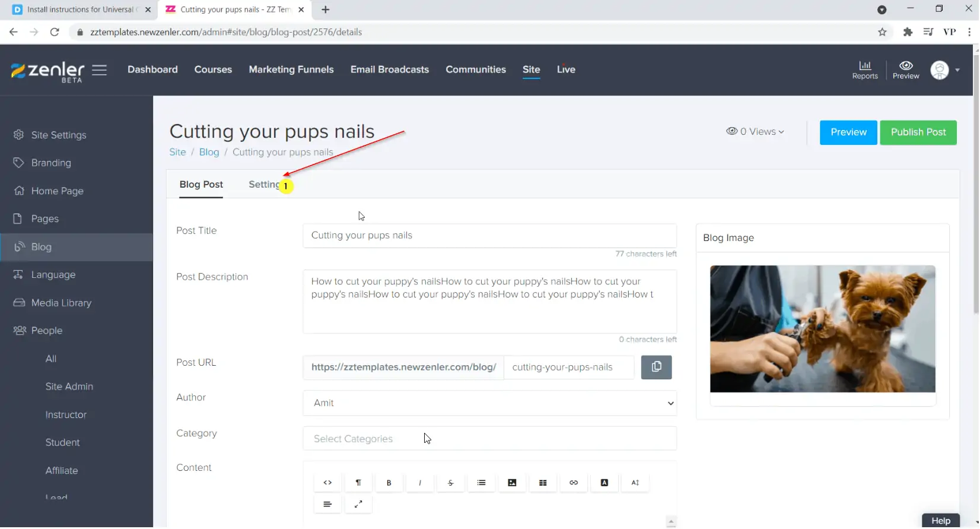
Task: Expand the 0 Views dropdown
Action: [x=756, y=132]
